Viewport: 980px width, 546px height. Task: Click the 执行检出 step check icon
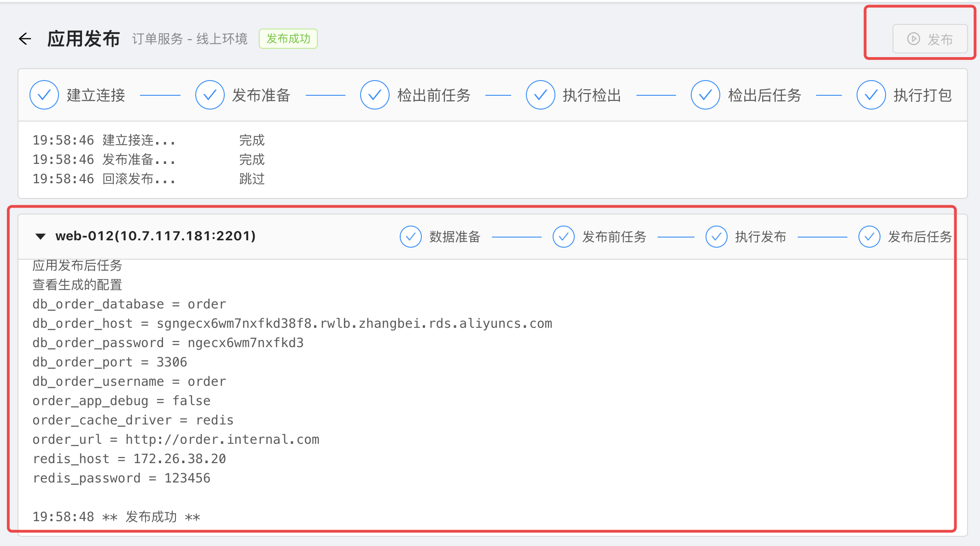541,95
